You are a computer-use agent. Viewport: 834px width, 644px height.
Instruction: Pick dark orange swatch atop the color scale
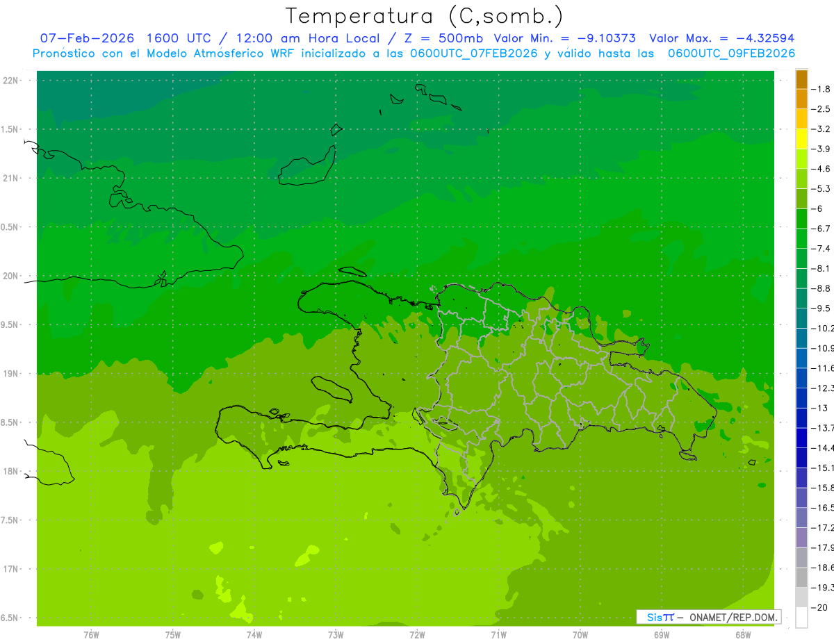801,79
